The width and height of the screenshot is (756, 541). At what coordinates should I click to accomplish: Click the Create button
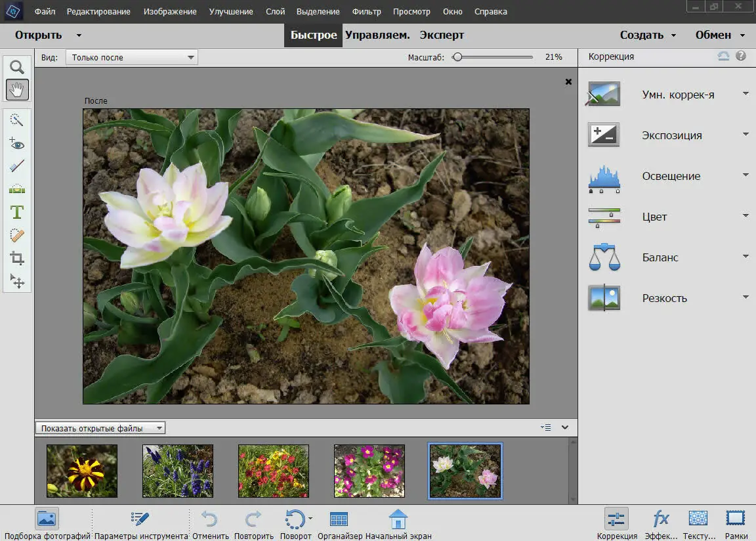pos(641,35)
